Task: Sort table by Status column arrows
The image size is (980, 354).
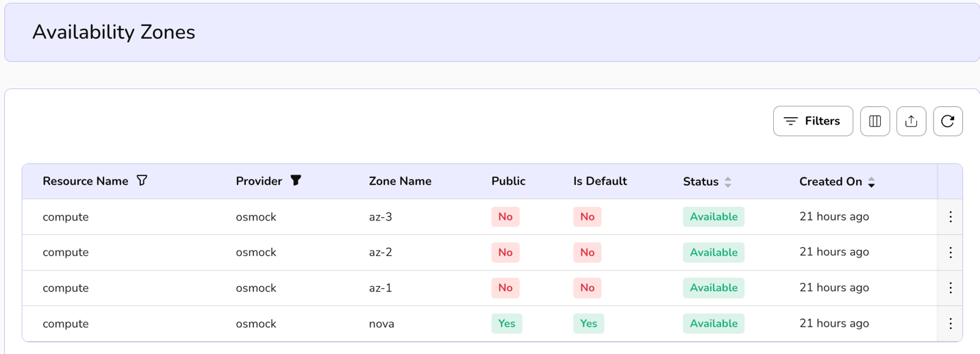Action: (728, 182)
